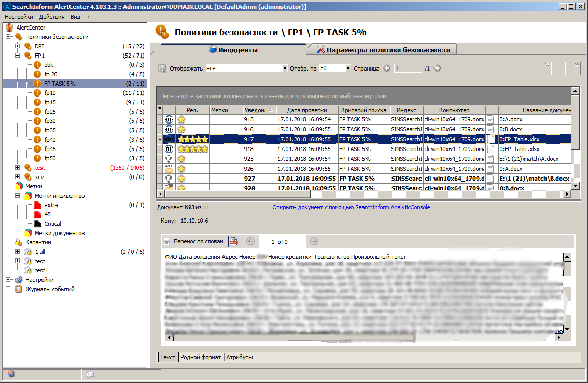Switch to Параметры политики безопасности tab
The image size is (588, 383).
[383, 50]
